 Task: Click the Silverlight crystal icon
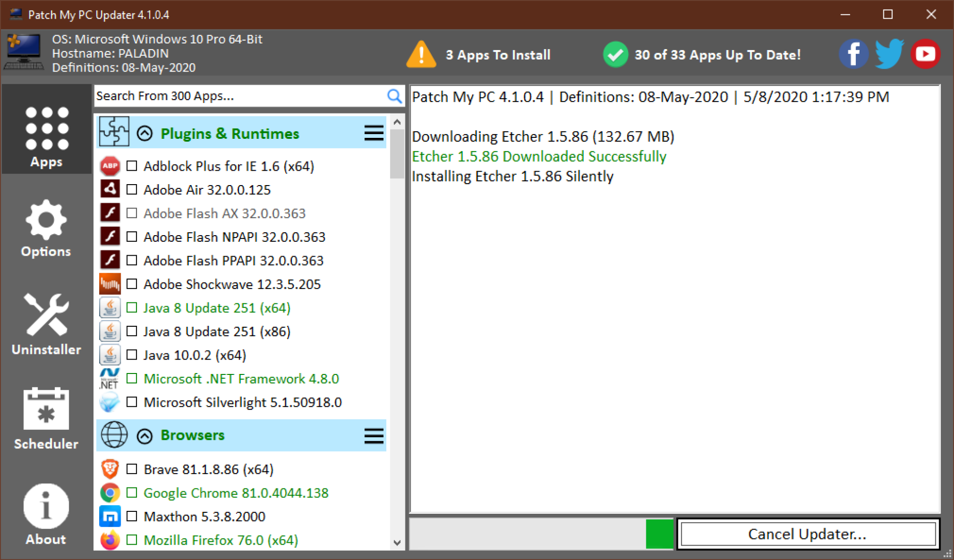pos(110,402)
